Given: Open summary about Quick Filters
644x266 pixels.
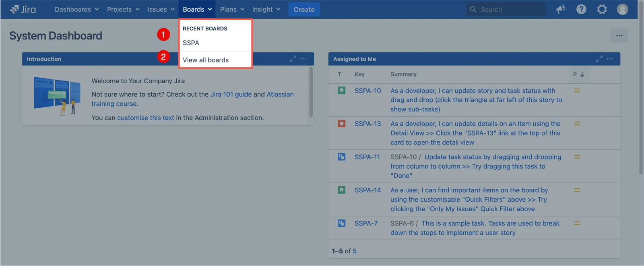Looking at the screenshot, I should (469, 200).
